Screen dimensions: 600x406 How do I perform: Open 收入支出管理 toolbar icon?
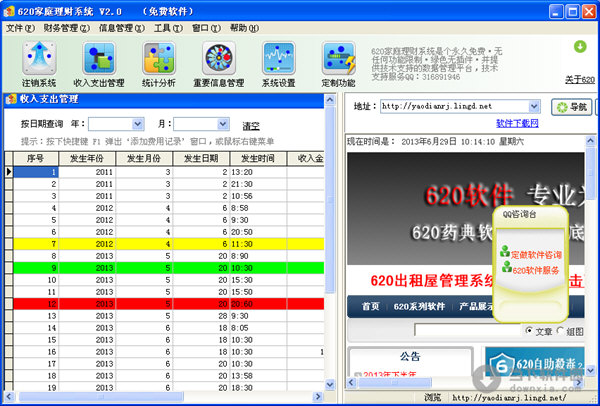pos(99,58)
